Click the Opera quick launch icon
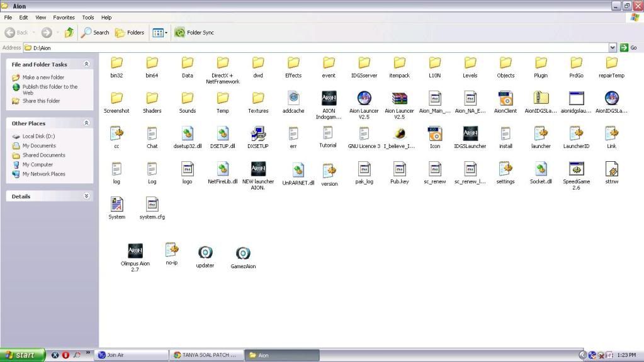 [65, 355]
